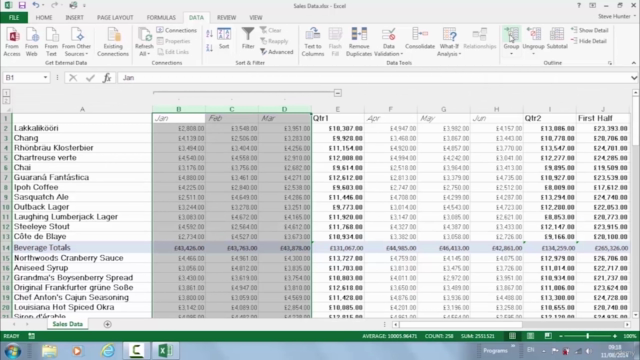Click the formula bar input
Viewport: 640px width, 360px height.
pyautogui.click(x=373, y=78)
